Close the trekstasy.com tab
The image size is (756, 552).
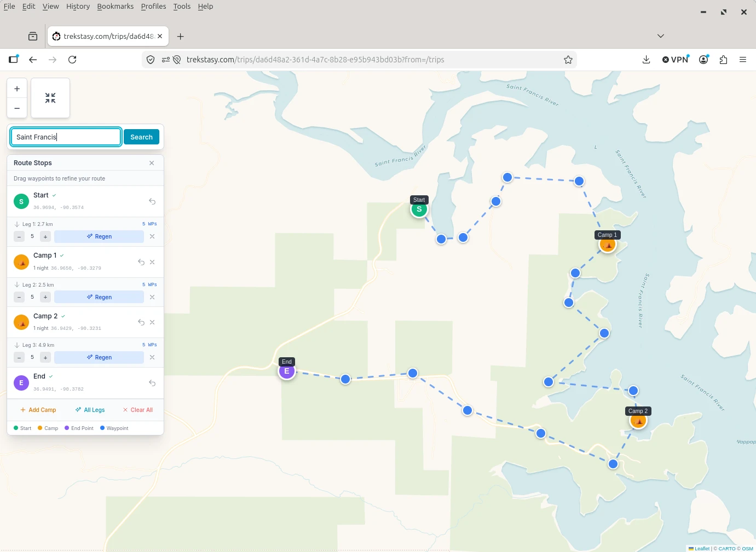[160, 36]
